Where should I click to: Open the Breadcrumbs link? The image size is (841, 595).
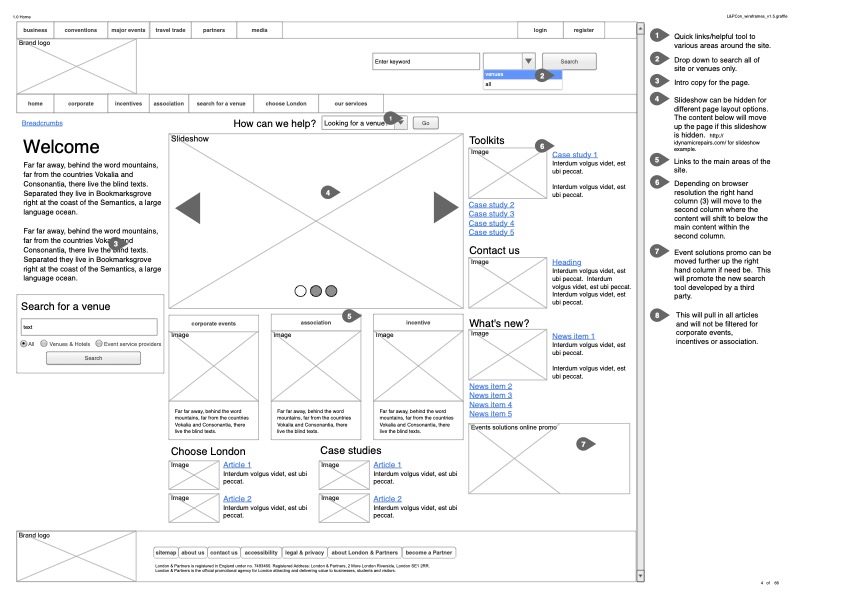pyautogui.click(x=42, y=122)
